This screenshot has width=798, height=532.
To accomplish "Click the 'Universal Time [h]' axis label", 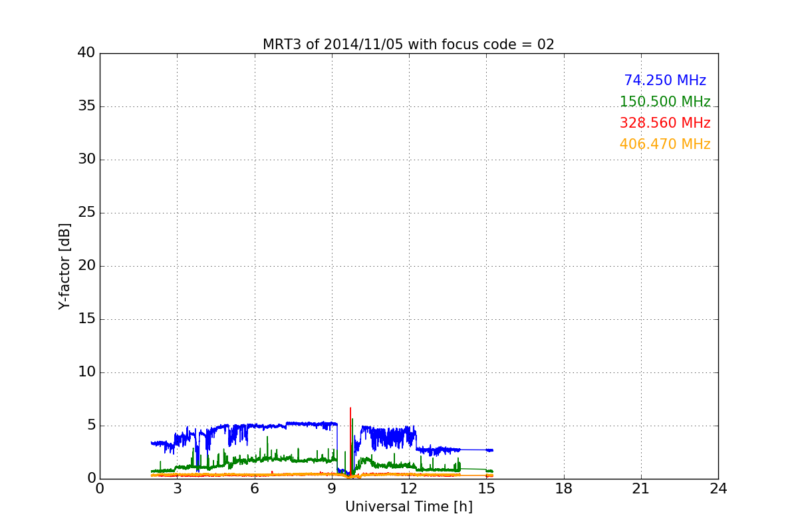I will coord(409,507).
